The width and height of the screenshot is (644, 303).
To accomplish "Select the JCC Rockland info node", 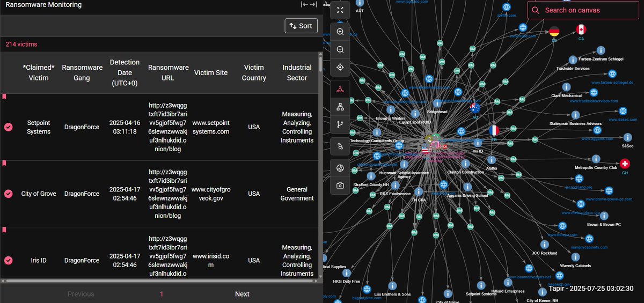I will point(544,244).
